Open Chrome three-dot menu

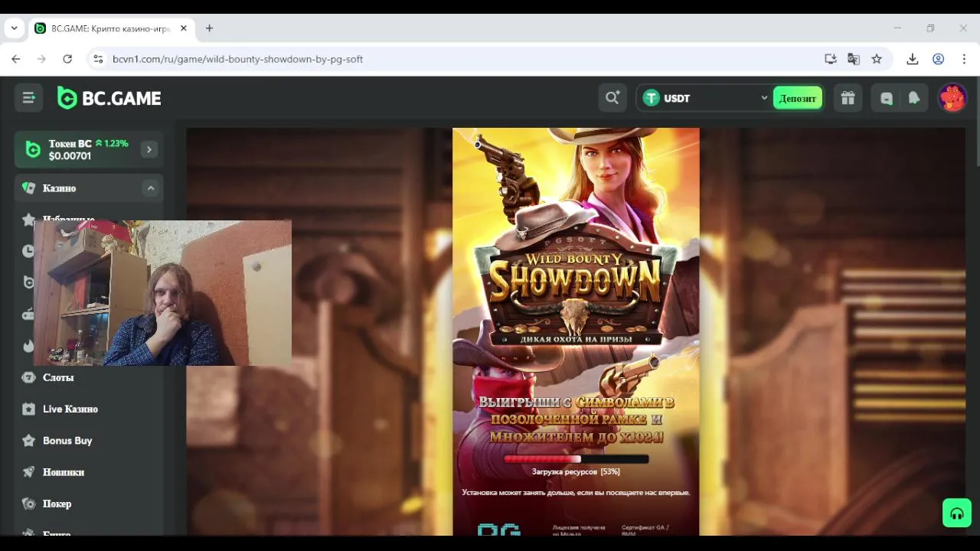964,59
